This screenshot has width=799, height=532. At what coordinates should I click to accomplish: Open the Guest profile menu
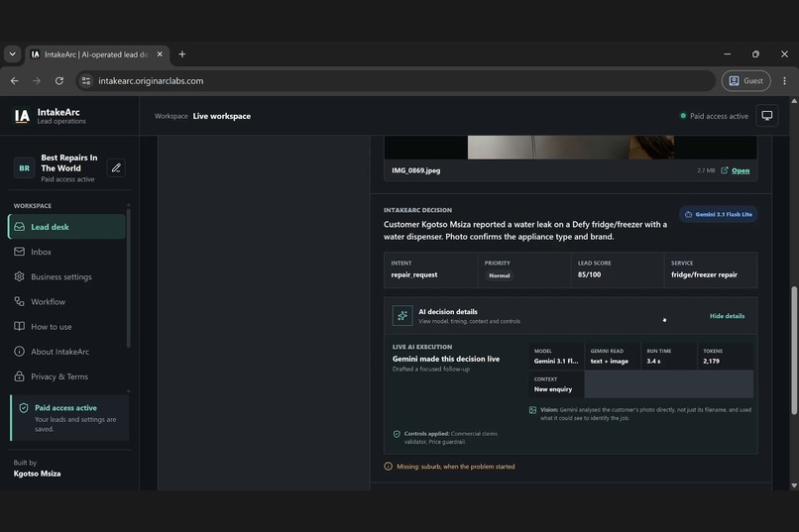coord(745,80)
